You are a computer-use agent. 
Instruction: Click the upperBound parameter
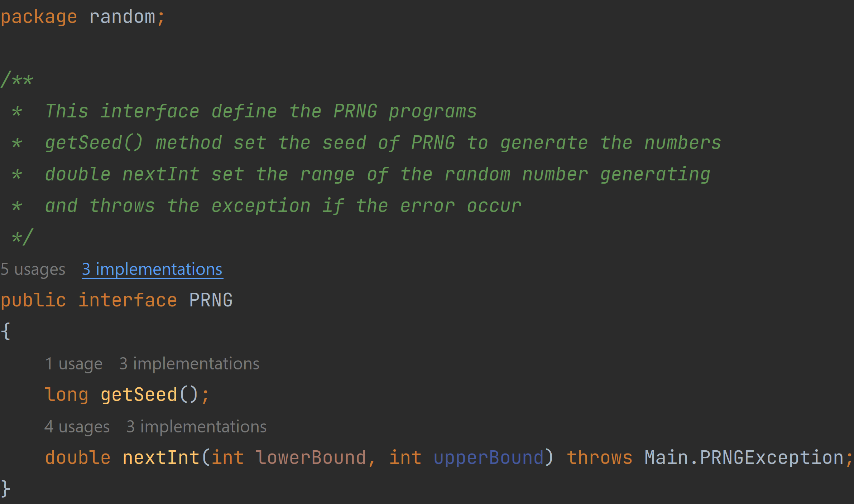[489, 458]
